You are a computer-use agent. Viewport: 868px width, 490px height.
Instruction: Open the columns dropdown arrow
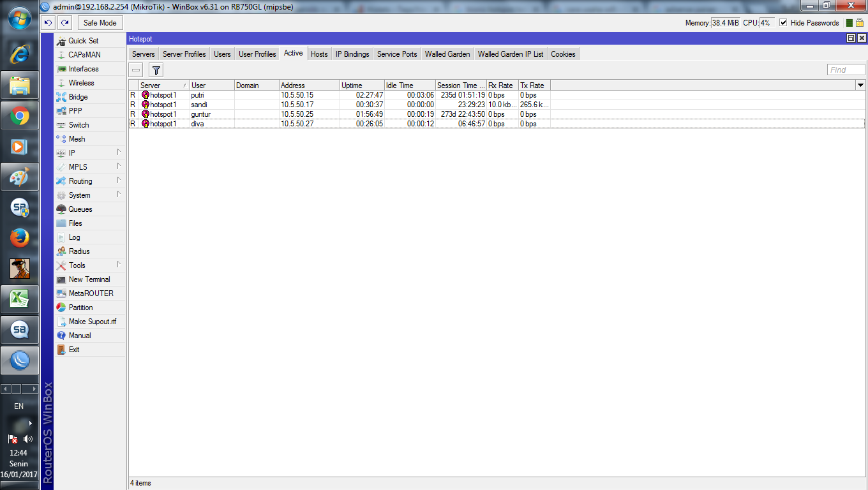click(x=860, y=85)
